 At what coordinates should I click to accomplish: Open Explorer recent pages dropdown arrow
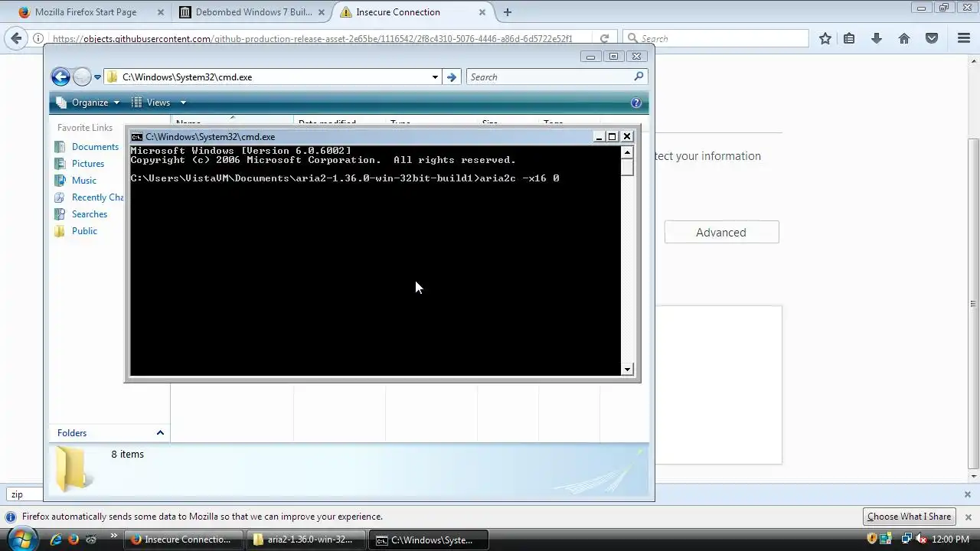click(x=97, y=77)
